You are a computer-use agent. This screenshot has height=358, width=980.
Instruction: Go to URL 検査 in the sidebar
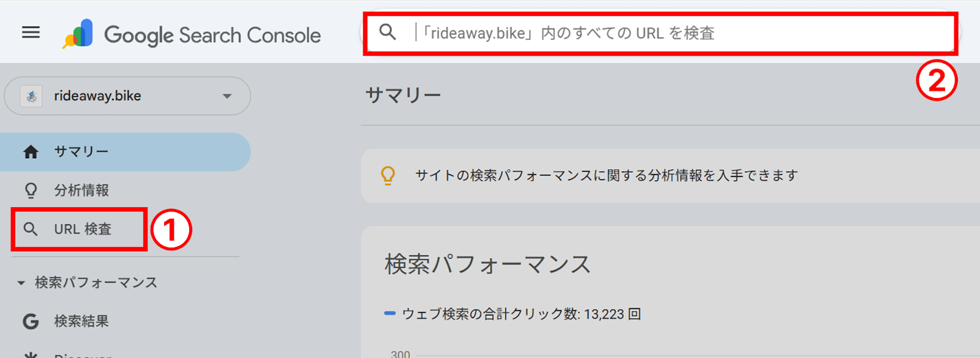[x=83, y=229]
